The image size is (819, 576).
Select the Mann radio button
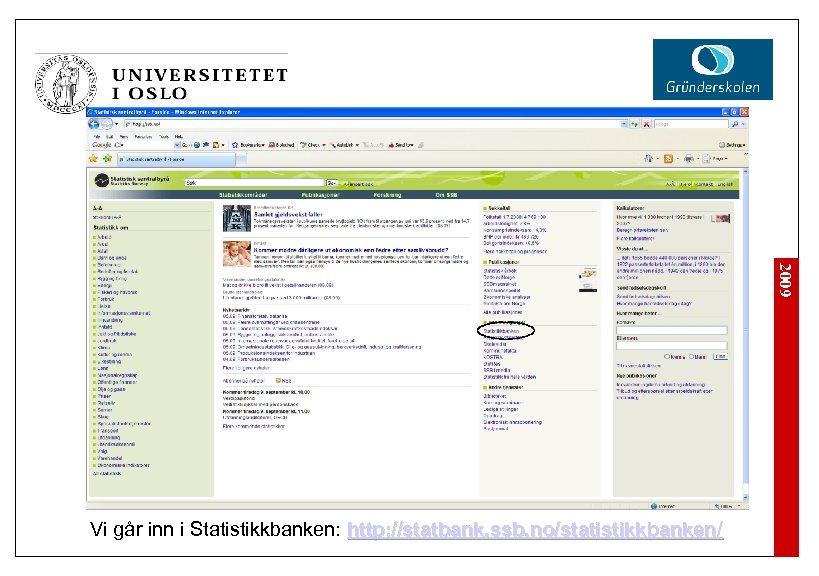tap(692, 356)
